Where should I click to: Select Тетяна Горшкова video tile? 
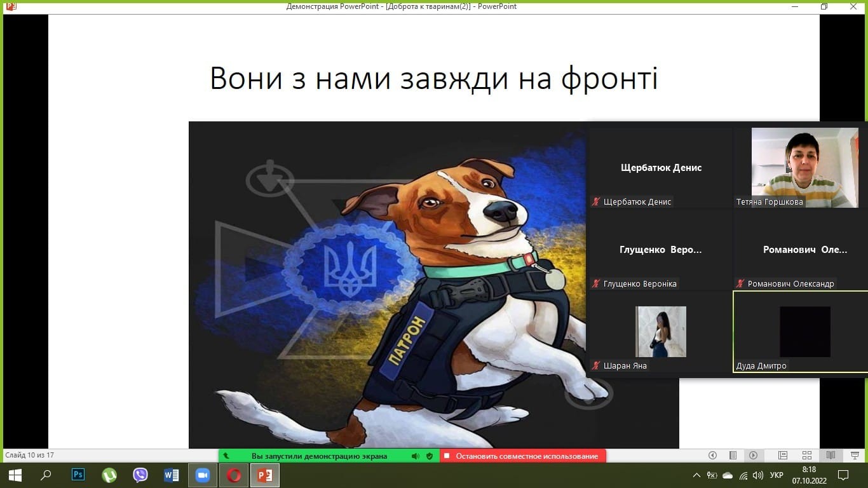tap(805, 168)
